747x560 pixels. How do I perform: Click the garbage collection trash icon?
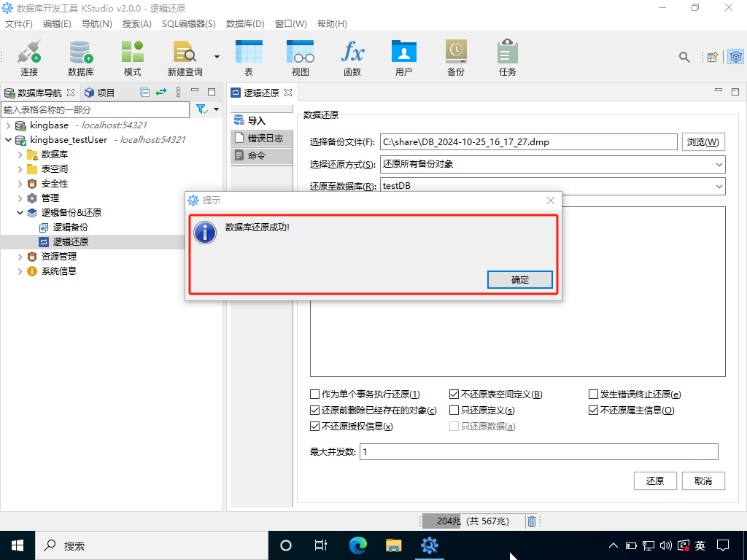(x=532, y=521)
